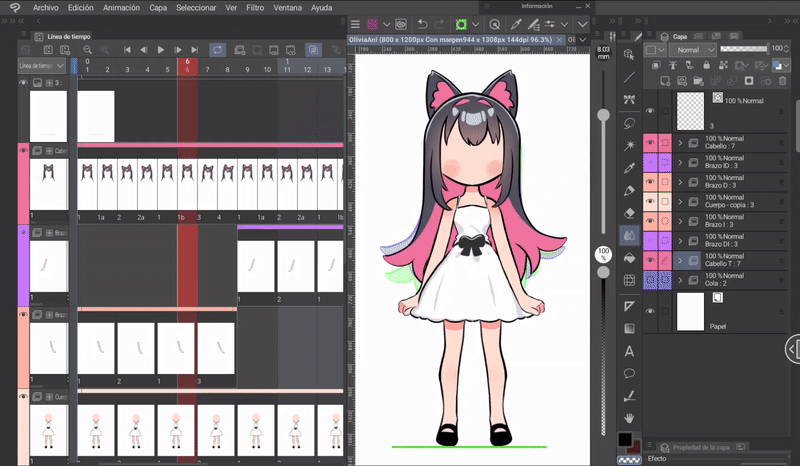Jump to the last frame
The height and width of the screenshot is (466, 800).
coord(194,50)
